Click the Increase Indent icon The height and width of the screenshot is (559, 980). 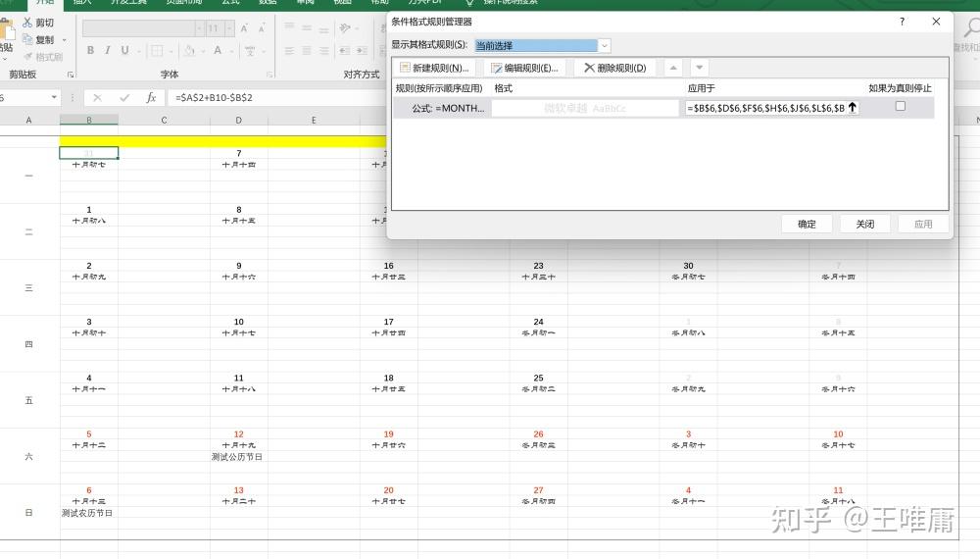click(x=362, y=51)
